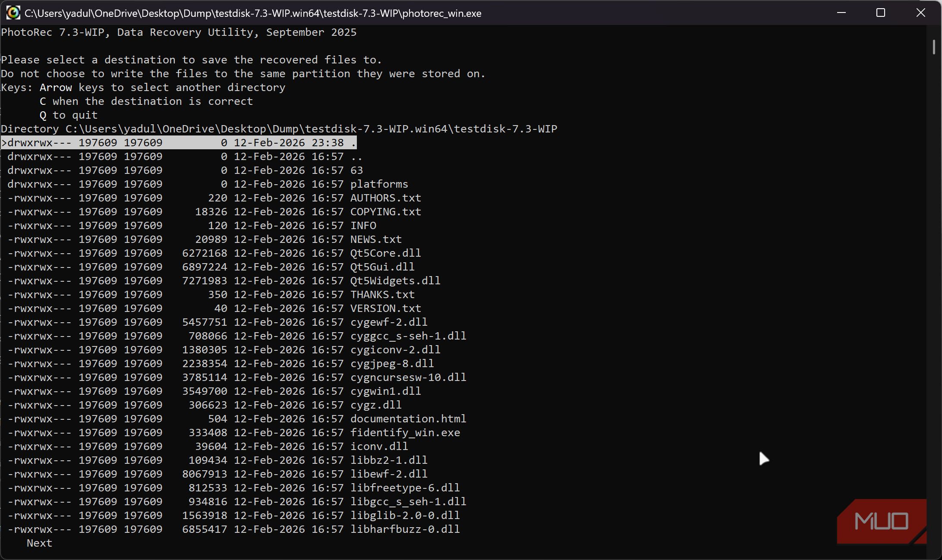Minimize the PhotoRec console window
The image size is (942, 560).
point(841,13)
